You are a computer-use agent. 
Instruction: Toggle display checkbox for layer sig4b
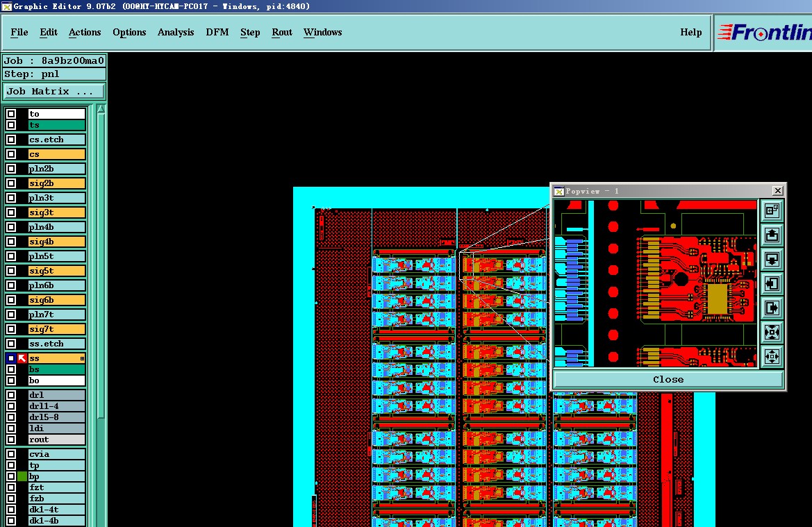11,242
